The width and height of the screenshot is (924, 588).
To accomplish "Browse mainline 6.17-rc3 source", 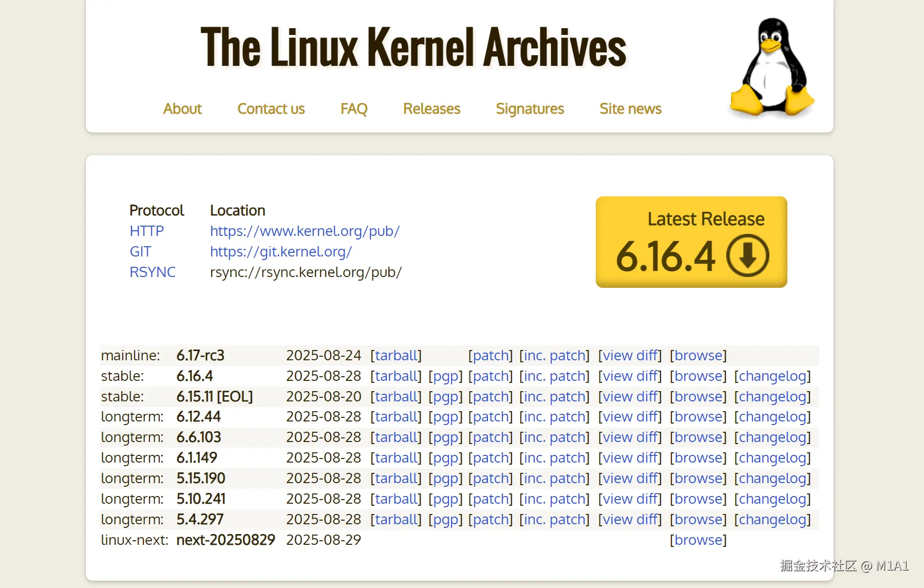I will [699, 356].
